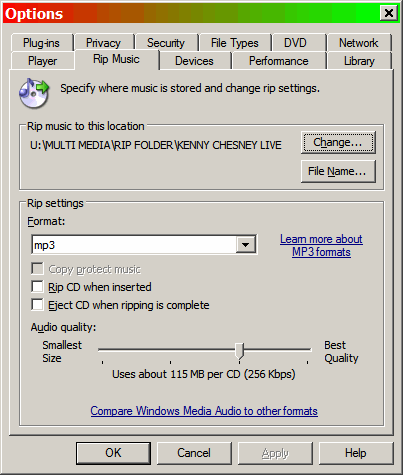This screenshot has height=475, width=403.
Task: Toggle Eject CD when ripping is complete
Action: [x=37, y=305]
